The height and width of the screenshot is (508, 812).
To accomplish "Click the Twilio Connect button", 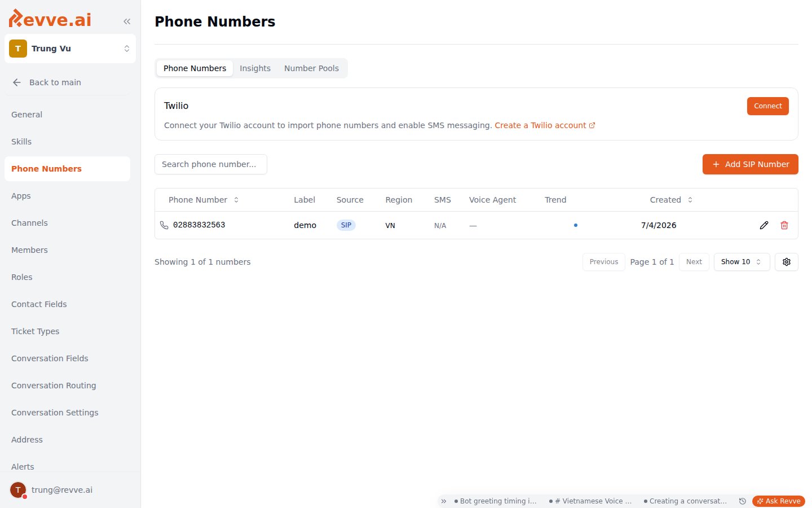I will click(x=767, y=106).
